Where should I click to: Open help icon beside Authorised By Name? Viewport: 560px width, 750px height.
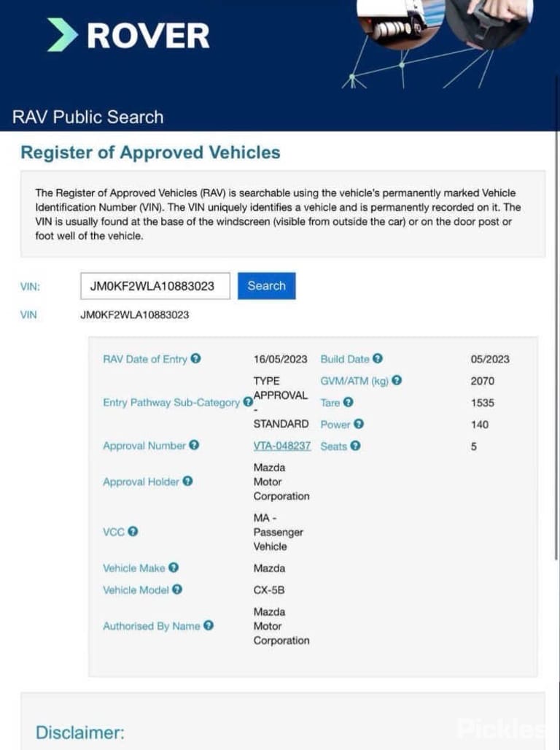coord(208,625)
